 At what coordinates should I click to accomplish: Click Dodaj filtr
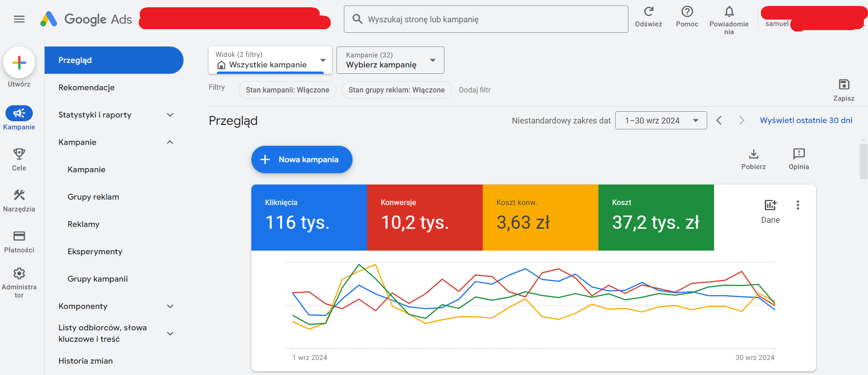pos(475,90)
